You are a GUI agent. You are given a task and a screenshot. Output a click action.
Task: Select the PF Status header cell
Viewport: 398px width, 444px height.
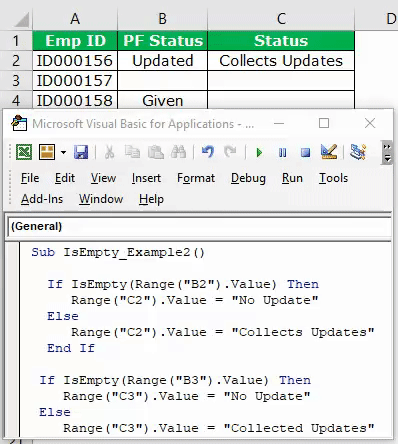tap(163, 41)
